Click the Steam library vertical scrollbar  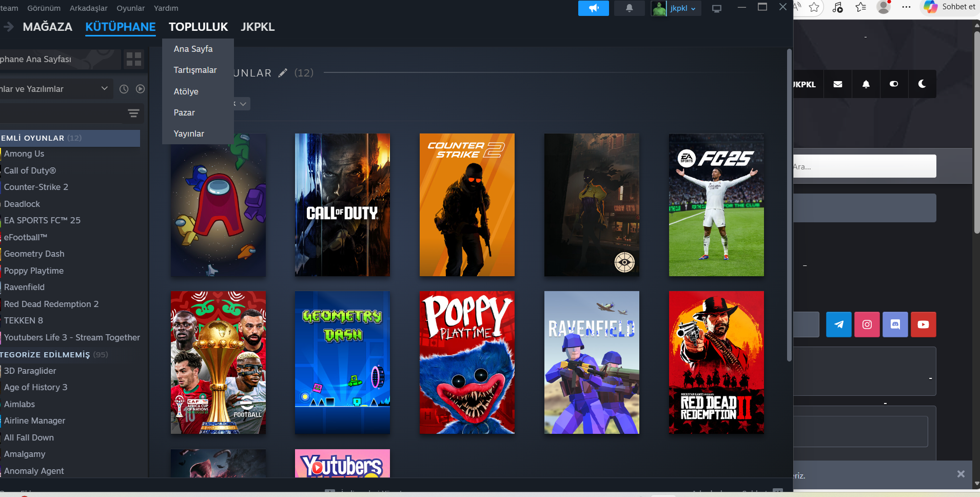tap(789, 205)
